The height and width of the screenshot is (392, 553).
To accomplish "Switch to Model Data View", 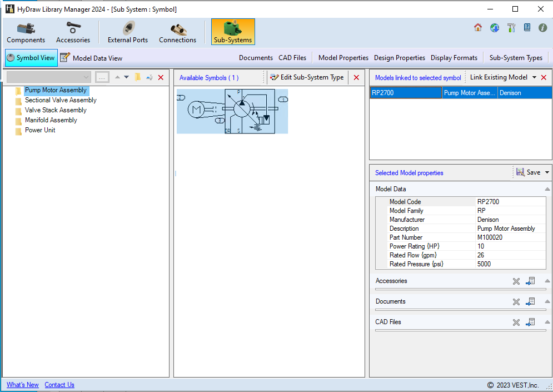I will pos(92,58).
